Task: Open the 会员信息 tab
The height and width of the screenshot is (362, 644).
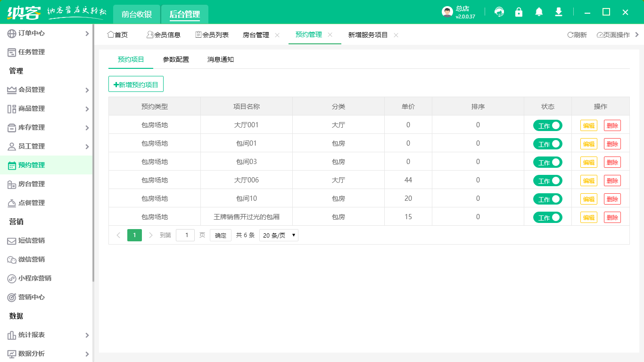Action: click(x=163, y=35)
